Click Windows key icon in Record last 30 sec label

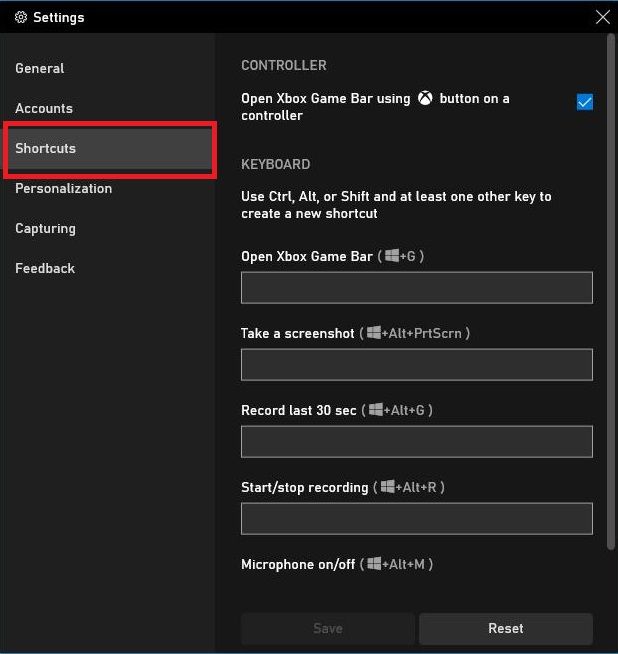[x=376, y=410]
